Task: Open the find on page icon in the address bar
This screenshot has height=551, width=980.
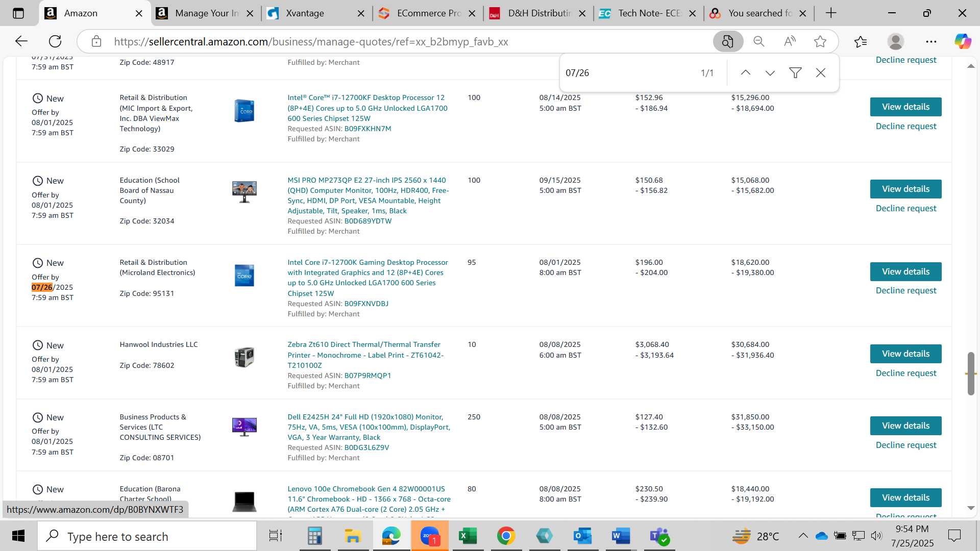Action: coord(728,41)
